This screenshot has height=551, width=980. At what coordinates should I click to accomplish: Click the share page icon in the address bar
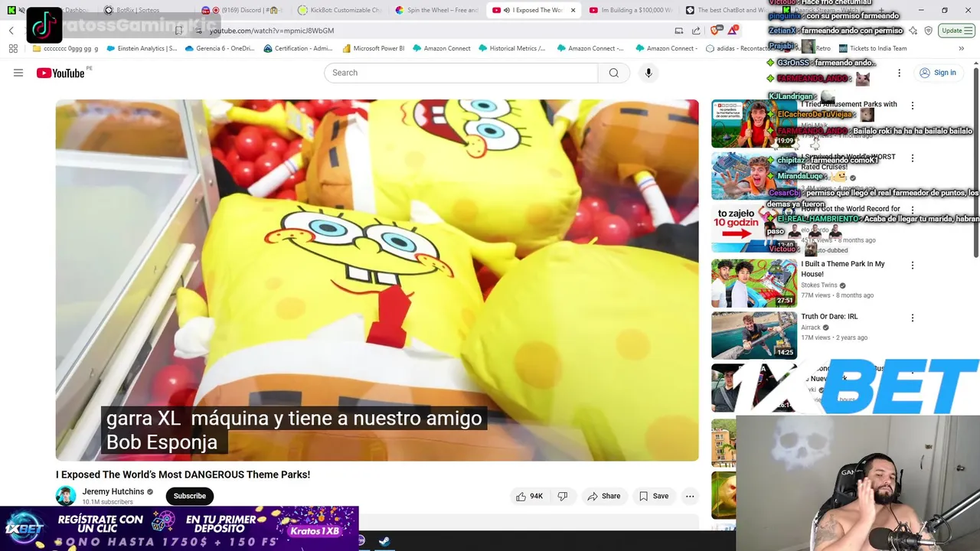click(696, 31)
